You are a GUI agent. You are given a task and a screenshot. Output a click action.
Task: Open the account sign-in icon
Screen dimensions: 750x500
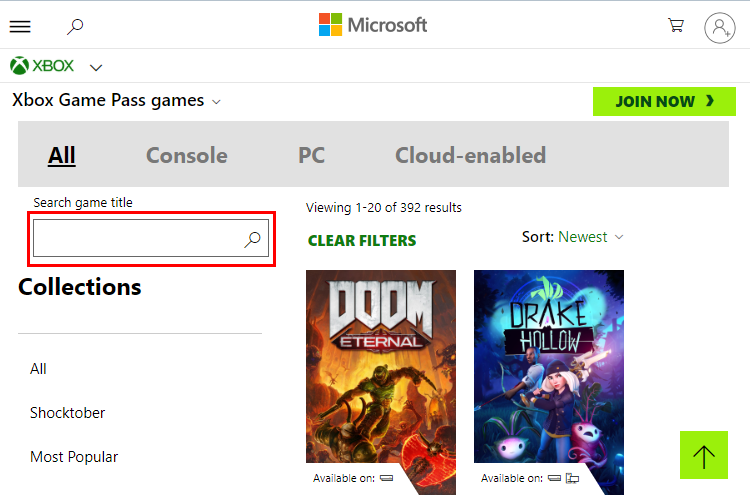pyautogui.click(x=719, y=28)
